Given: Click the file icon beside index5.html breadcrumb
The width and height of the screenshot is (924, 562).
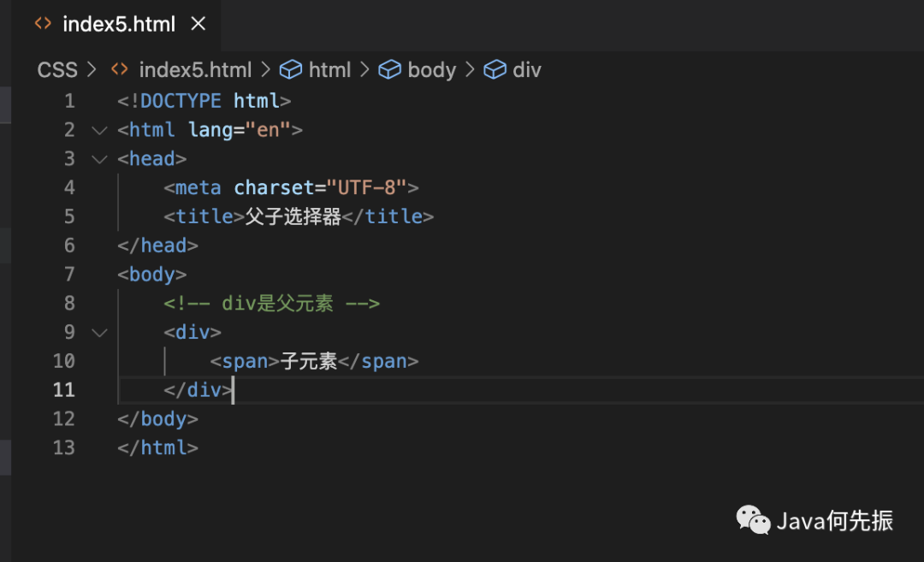Looking at the screenshot, I should coord(120,69).
